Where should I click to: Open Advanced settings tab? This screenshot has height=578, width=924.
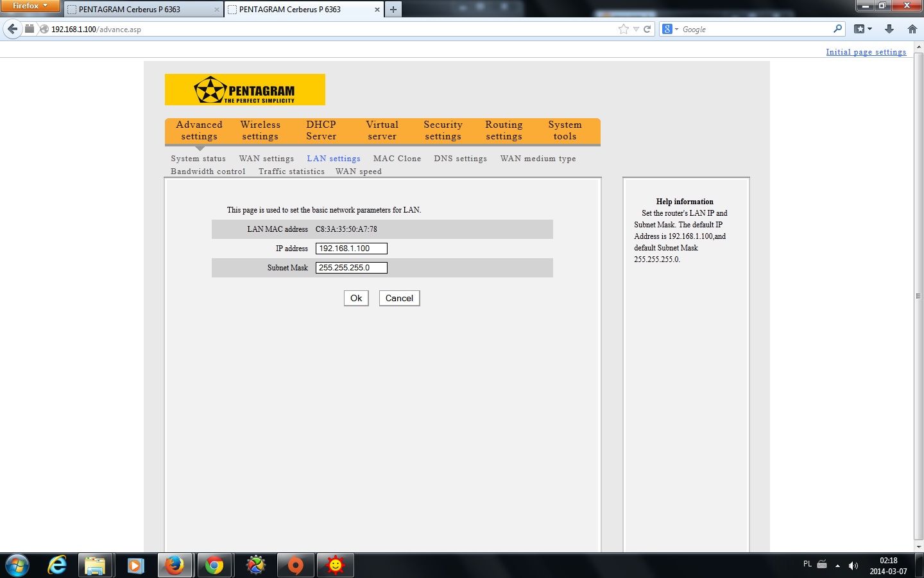pos(199,130)
